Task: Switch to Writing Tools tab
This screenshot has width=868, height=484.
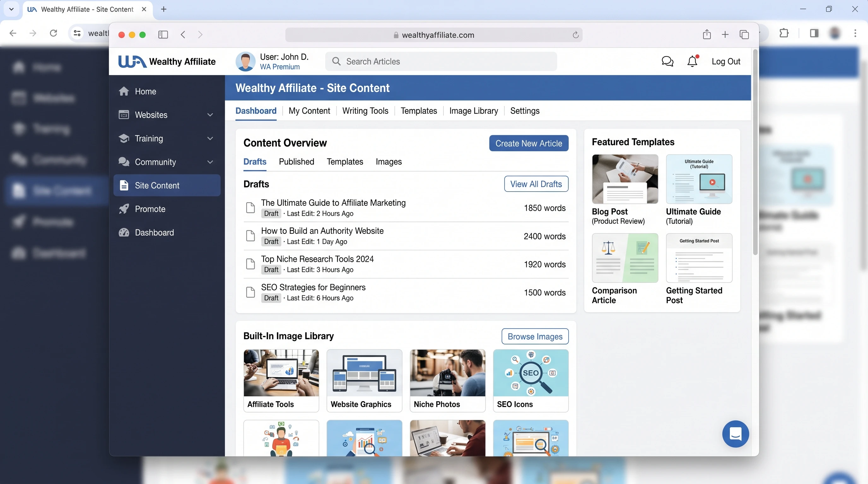Action: tap(365, 111)
